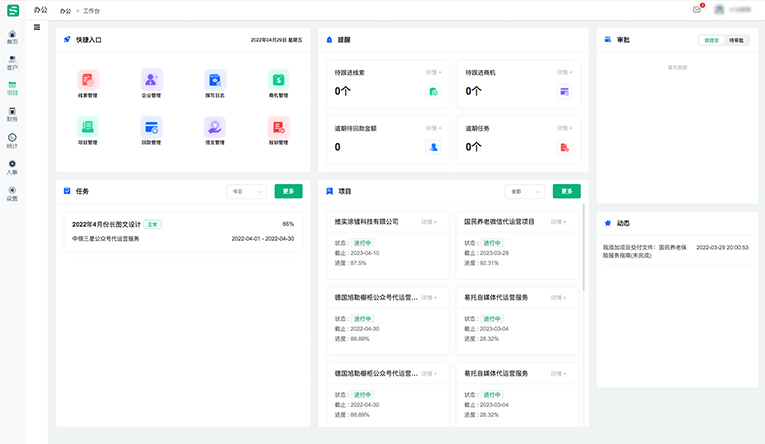Open 报销管理 shortcut icon
765x444 pixels.
click(x=278, y=127)
